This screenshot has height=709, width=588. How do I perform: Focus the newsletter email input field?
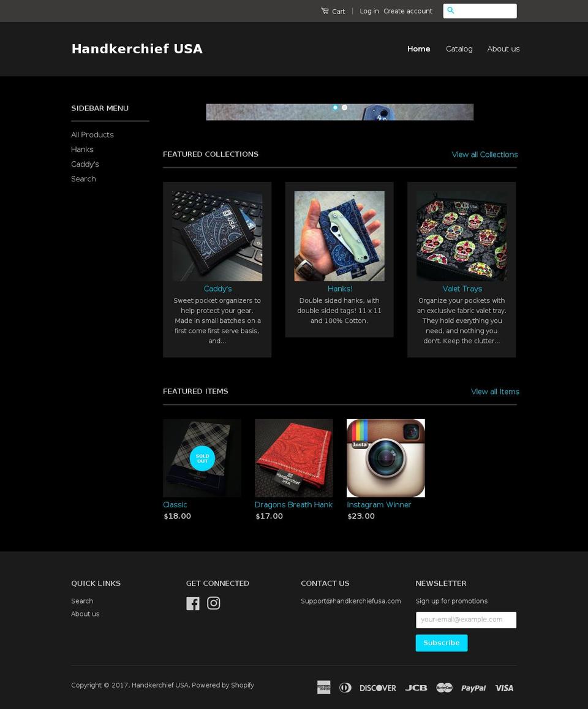tap(466, 620)
